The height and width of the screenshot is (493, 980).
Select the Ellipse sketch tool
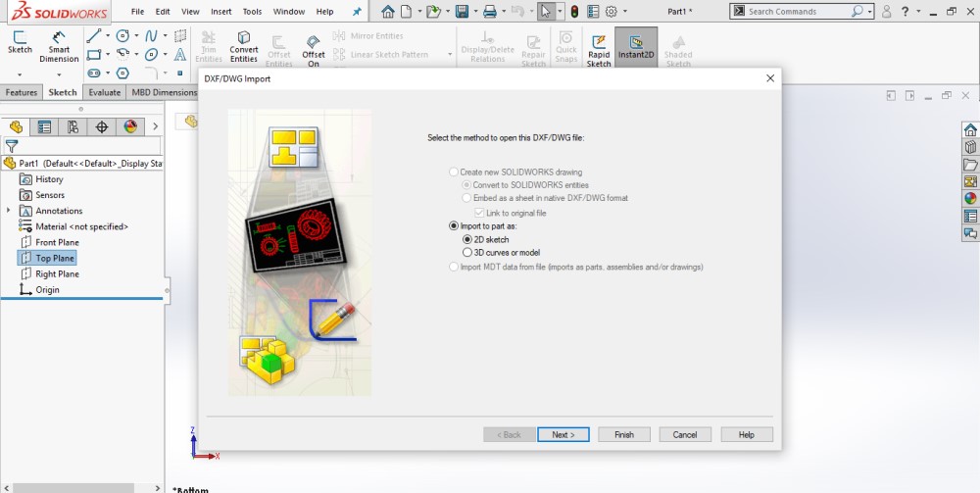[x=151, y=54]
